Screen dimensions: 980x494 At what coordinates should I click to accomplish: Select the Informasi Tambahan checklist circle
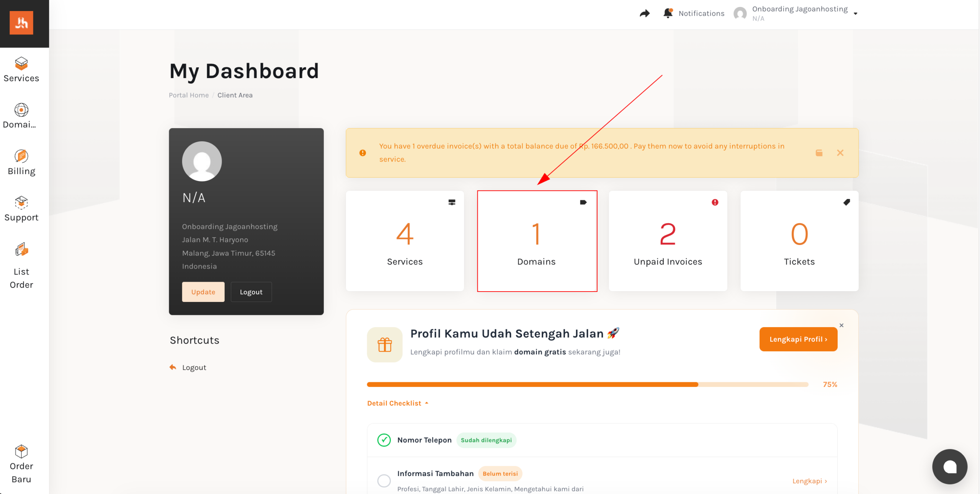(384, 481)
